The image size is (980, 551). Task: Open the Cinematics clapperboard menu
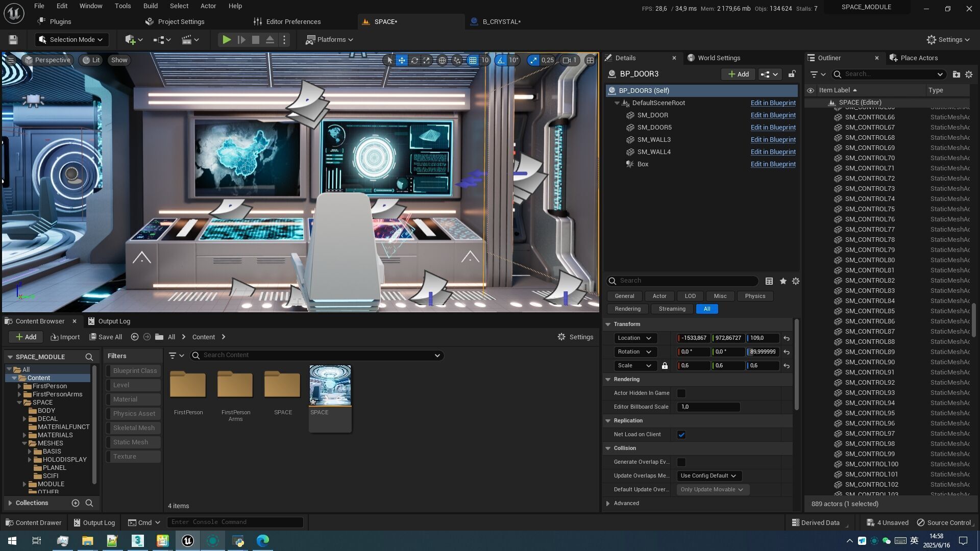190,40
